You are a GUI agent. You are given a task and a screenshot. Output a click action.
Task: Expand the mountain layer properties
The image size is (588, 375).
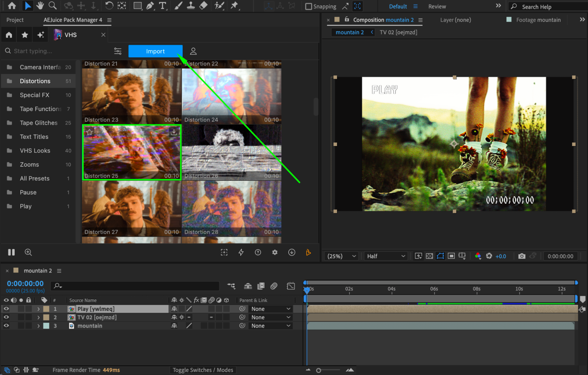click(x=38, y=326)
